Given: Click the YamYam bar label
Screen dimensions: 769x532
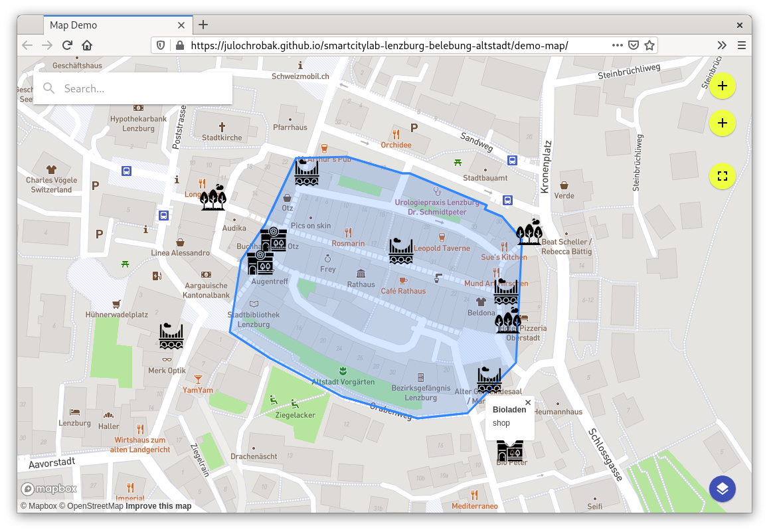Looking at the screenshot, I should (198, 390).
